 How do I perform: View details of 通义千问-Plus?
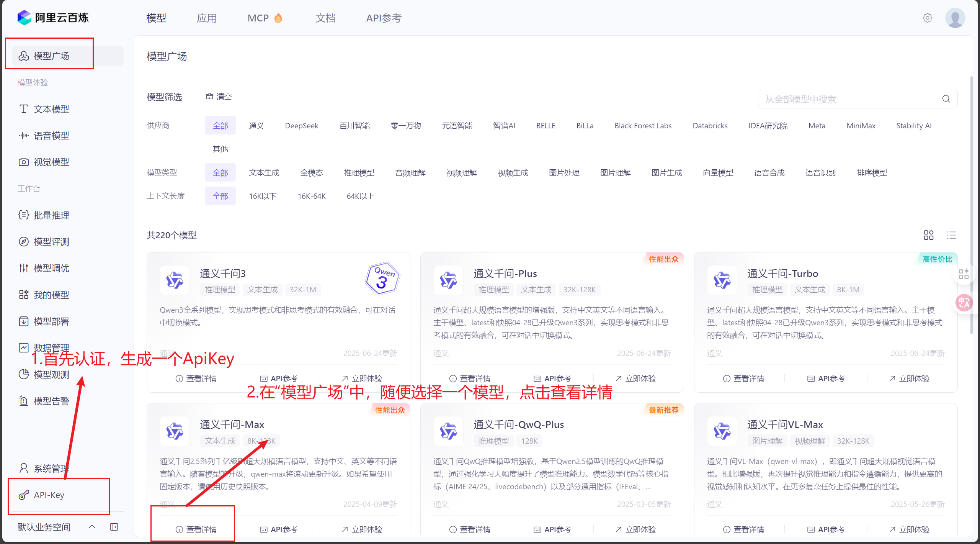(x=470, y=379)
